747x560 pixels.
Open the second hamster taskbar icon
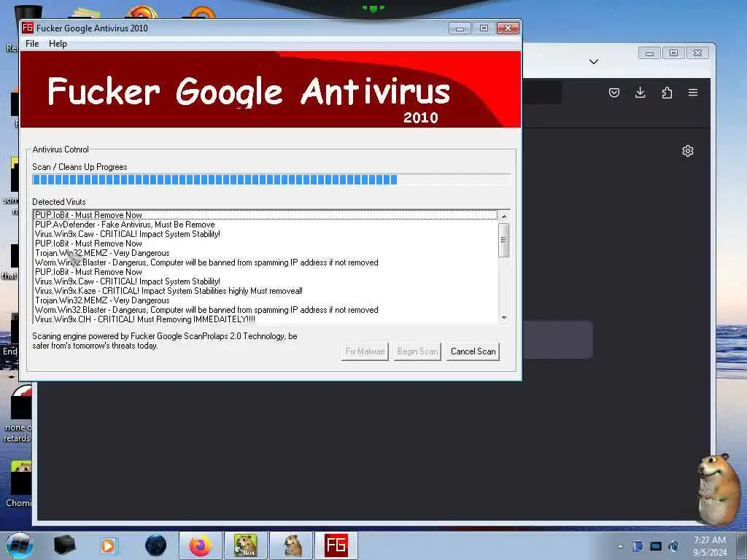tap(292, 545)
